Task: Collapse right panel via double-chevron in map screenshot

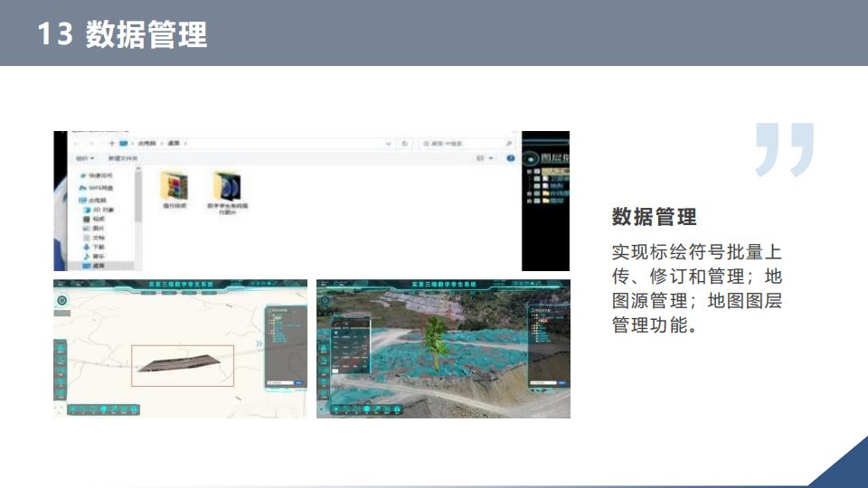Action: pyautogui.click(x=259, y=343)
